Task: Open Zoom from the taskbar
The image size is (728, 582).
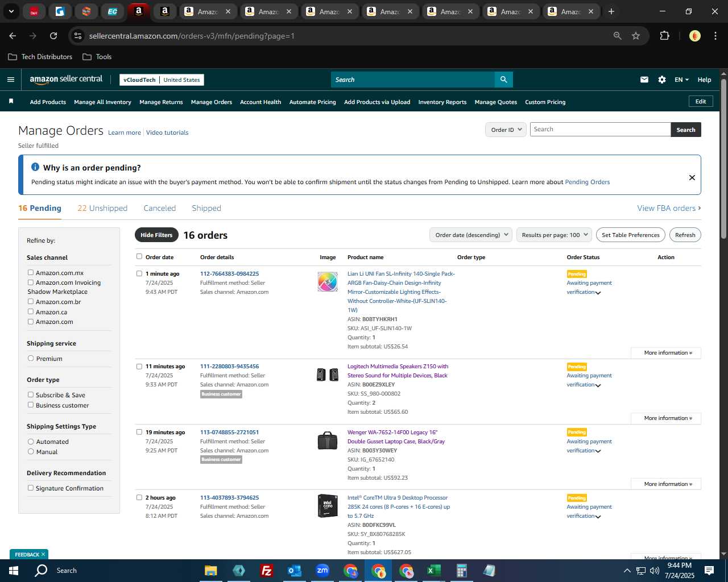Action: (x=322, y=571)
